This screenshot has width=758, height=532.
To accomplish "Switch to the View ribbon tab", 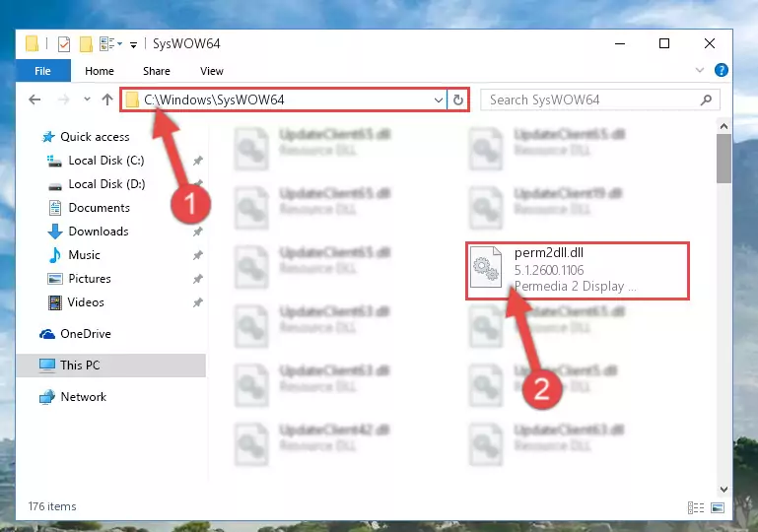I will [x=212, y=71].
